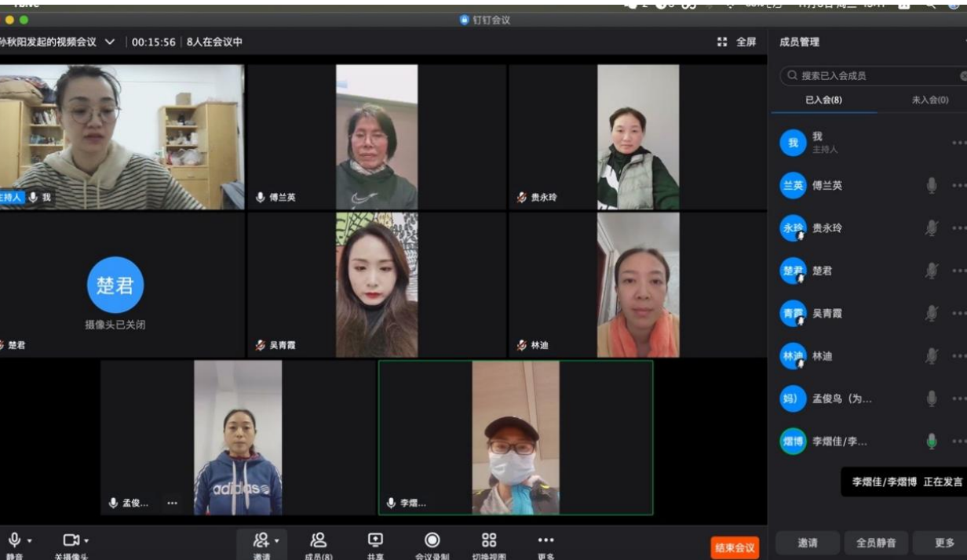
Task: Click the 邀请 add-person icon in bottom toolbar
Action: 261,540
